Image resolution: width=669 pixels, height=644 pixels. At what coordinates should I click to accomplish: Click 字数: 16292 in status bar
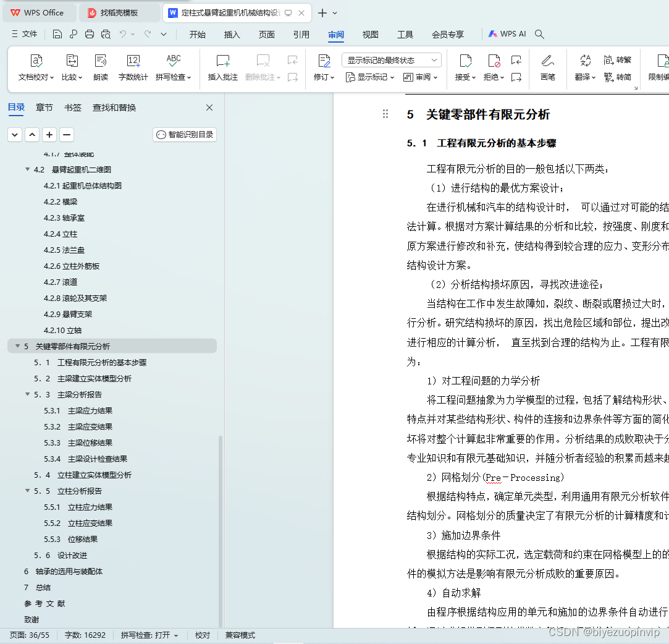85,635
